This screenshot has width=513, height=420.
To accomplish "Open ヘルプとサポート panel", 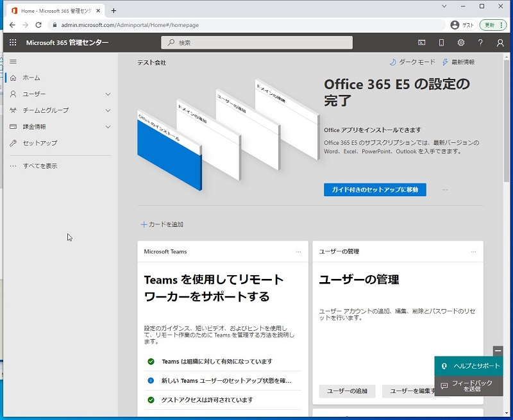I will 469,366.
